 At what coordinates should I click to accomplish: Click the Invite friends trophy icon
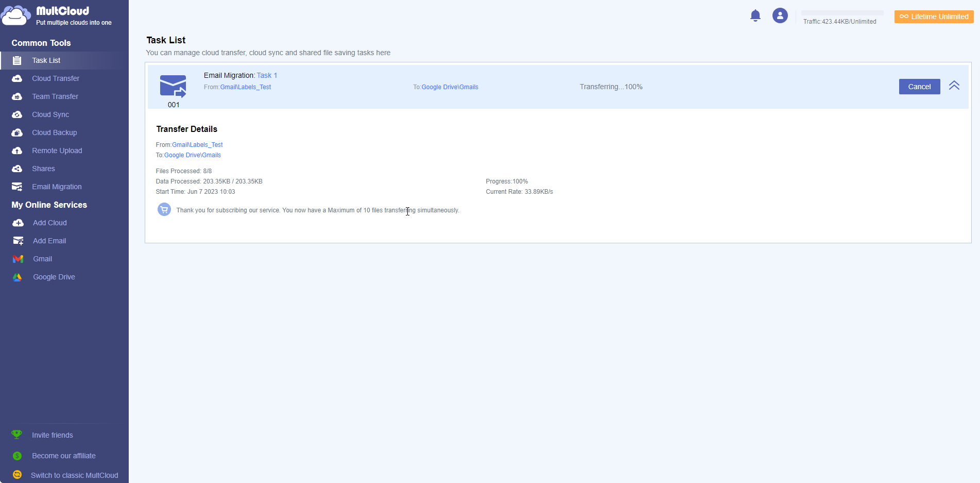coord(17,435)
